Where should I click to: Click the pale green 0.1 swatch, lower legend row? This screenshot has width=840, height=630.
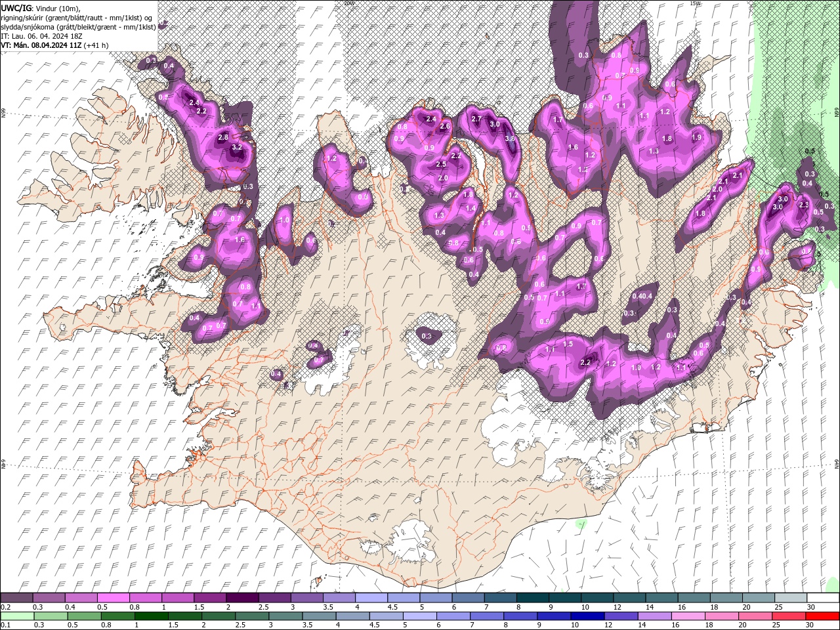[x=17, y=616]
